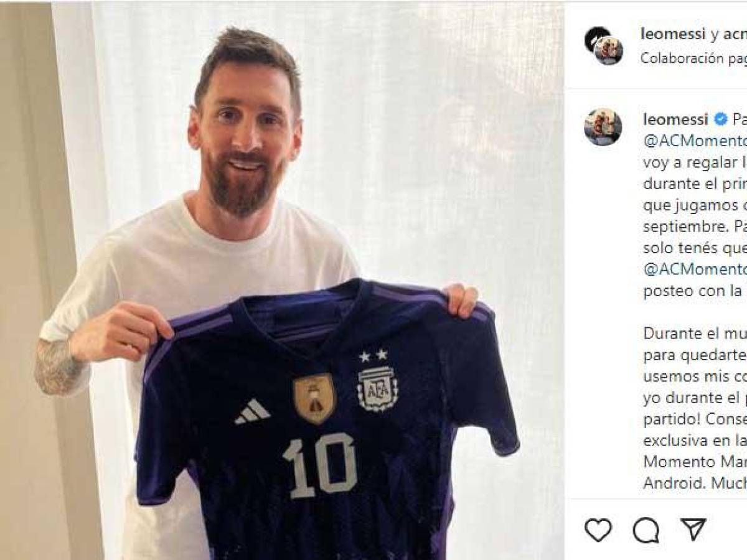Share the post using the paper plane icon
The height and width of the screenshot is (560, 747).
[694, 530]
